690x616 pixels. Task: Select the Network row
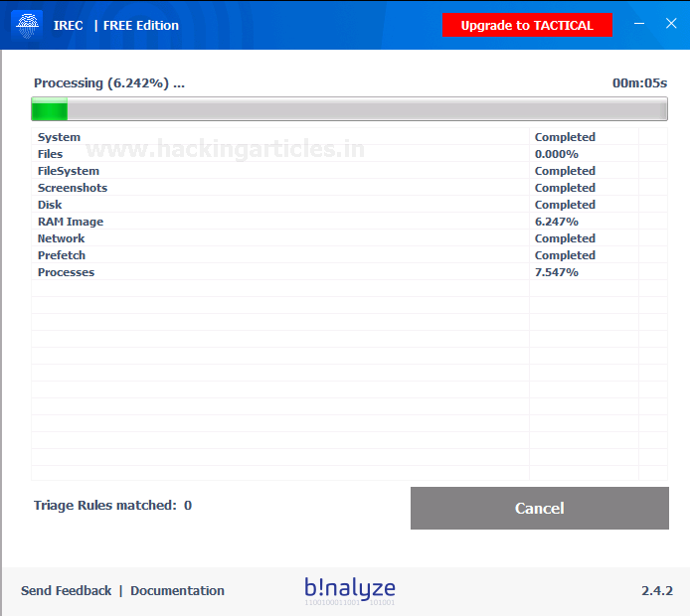[349, 238]
